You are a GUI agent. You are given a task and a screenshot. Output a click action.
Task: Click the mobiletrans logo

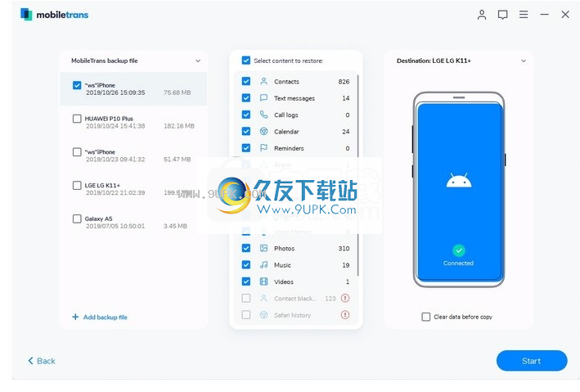pos(54,15)
